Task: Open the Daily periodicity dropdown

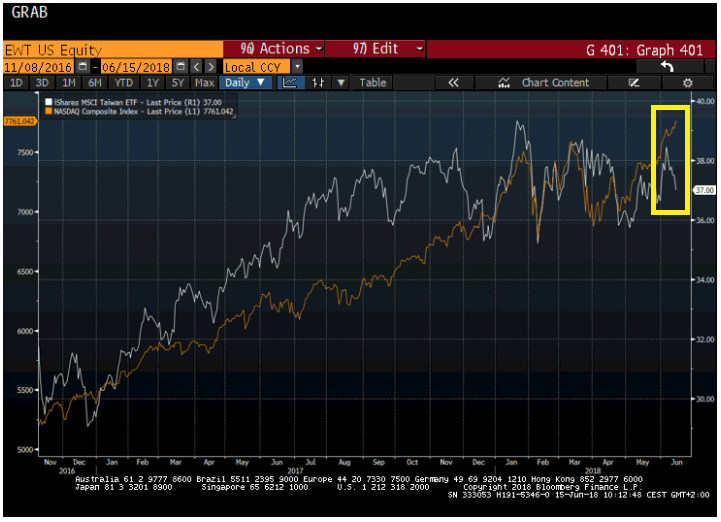Action: (x=245, y=83)
